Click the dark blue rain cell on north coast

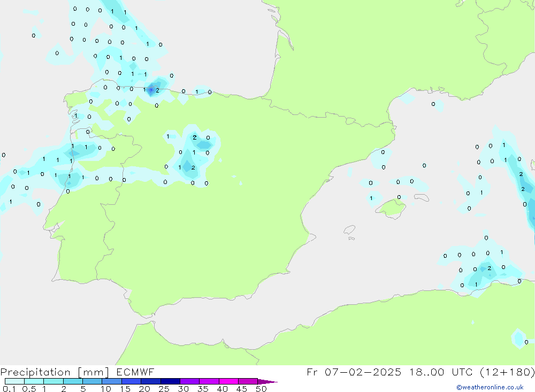(x=151, y=90)
